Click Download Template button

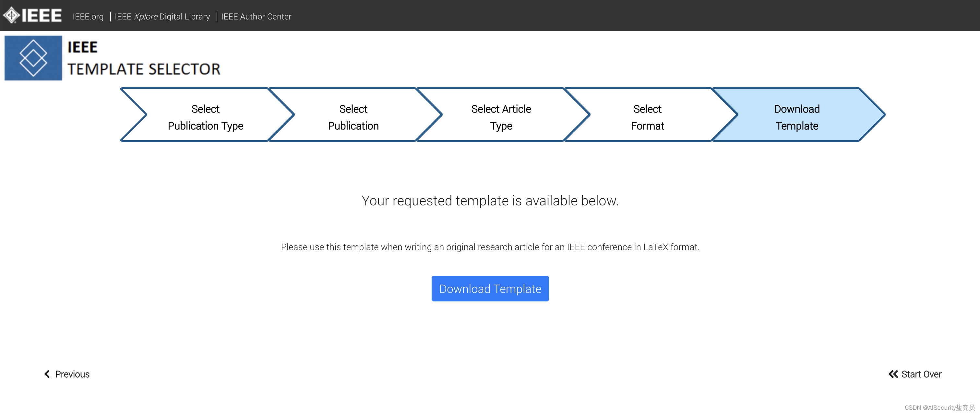tap(489, 288)
